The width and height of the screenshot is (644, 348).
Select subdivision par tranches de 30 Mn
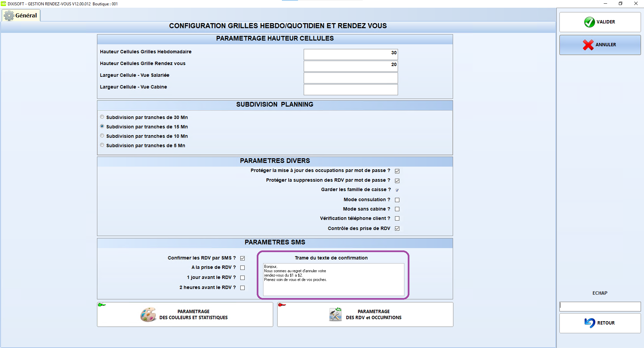pyautogui.click(x=102, y=117)
